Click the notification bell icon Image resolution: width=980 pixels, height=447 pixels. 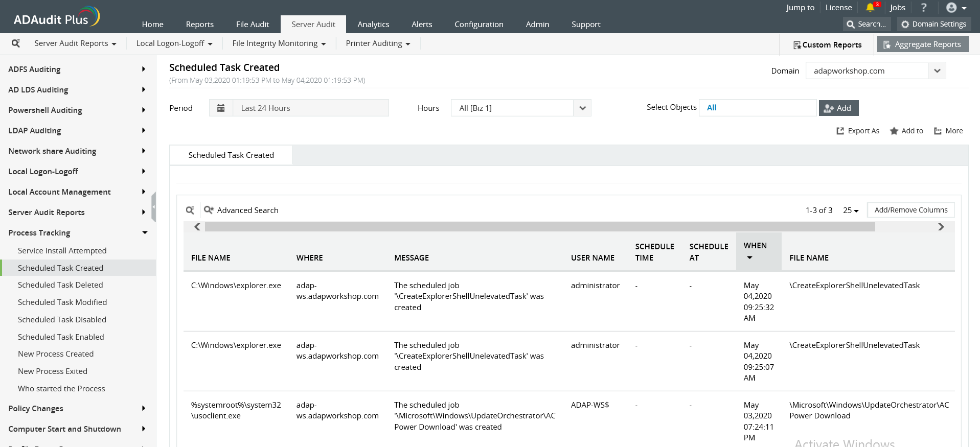click(870, 8)
